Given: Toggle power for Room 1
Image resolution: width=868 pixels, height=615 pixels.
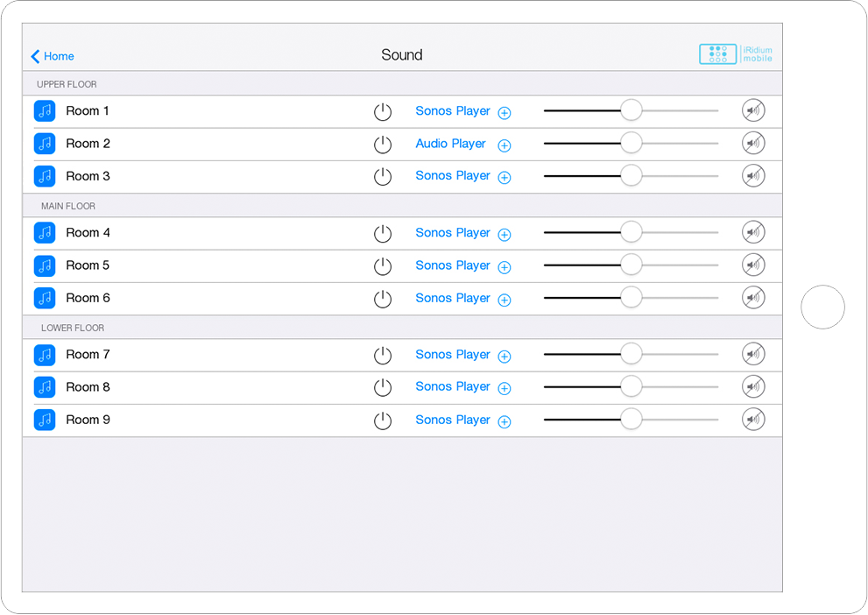Looking at the screenshot, I should pos(383,112).
